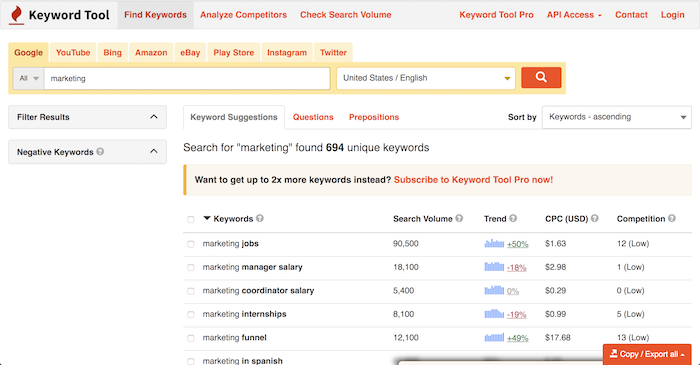Select the Keyword Suggestions tab
This screenshot has width=700, height=365.
(234, 117)
